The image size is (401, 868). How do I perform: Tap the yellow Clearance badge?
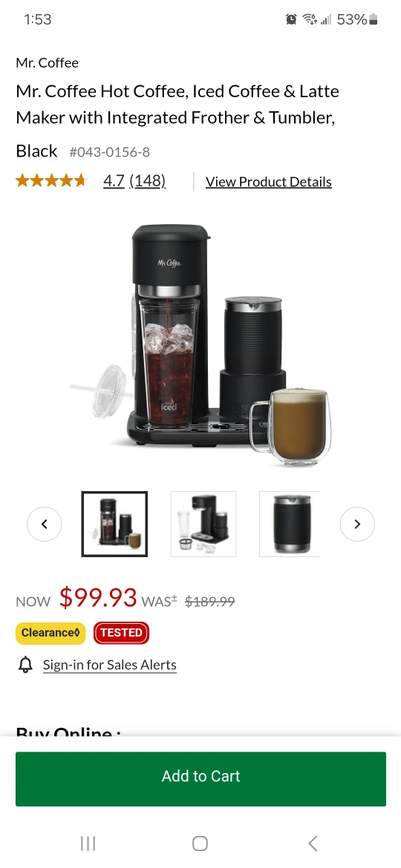coord(50,633)
